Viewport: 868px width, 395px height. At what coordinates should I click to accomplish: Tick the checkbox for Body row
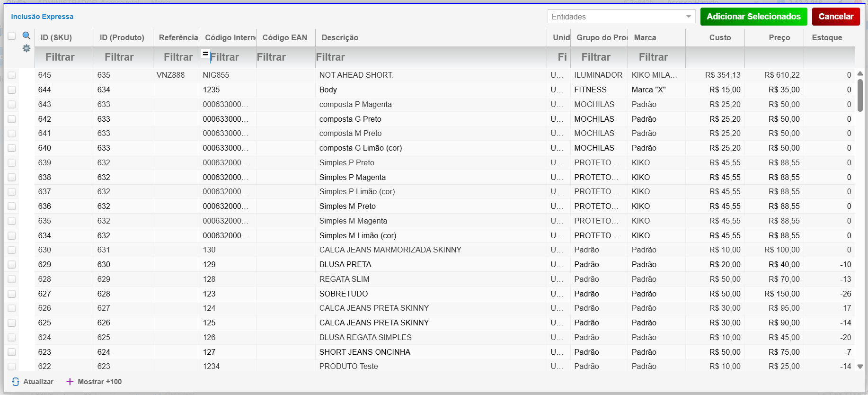click(12, 90)
